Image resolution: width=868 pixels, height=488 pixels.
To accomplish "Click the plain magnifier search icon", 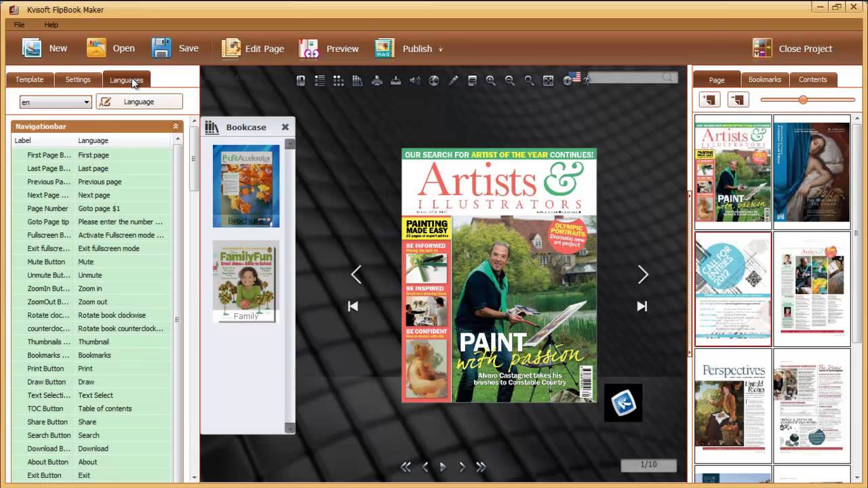I will point(529,81).
